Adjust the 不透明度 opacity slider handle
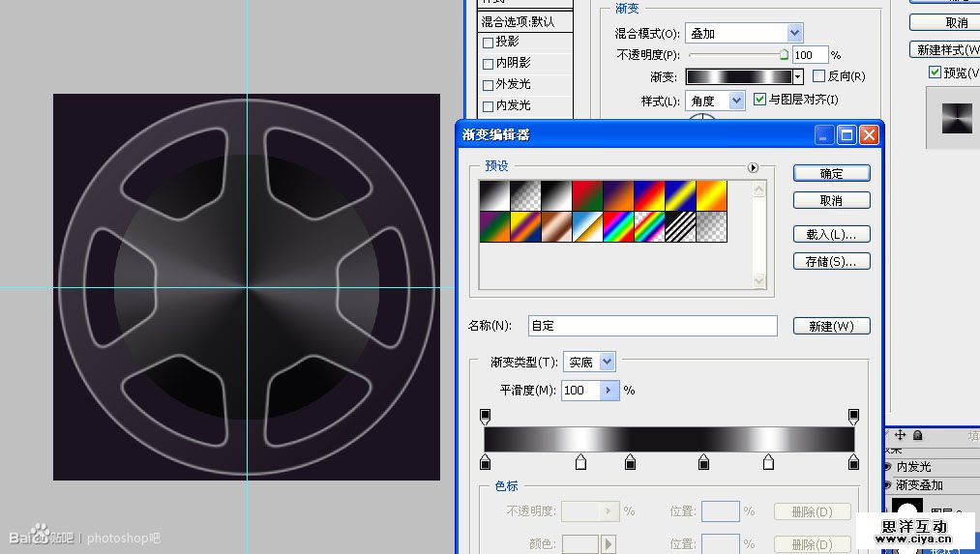This screenshot has width=980, height=554. point(784,55)
